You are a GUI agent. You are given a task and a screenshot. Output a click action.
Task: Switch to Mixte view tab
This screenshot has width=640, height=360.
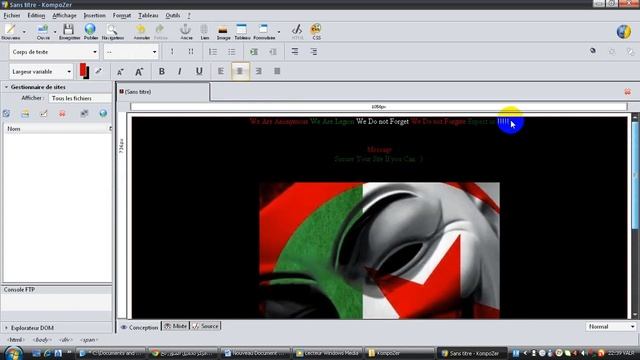(x=176, y=326)
